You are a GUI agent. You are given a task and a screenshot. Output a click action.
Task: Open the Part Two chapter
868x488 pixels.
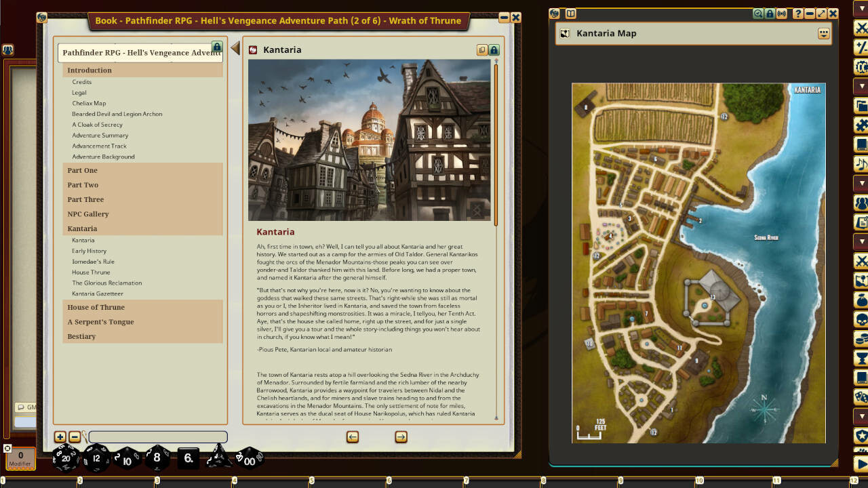(83, 185)
